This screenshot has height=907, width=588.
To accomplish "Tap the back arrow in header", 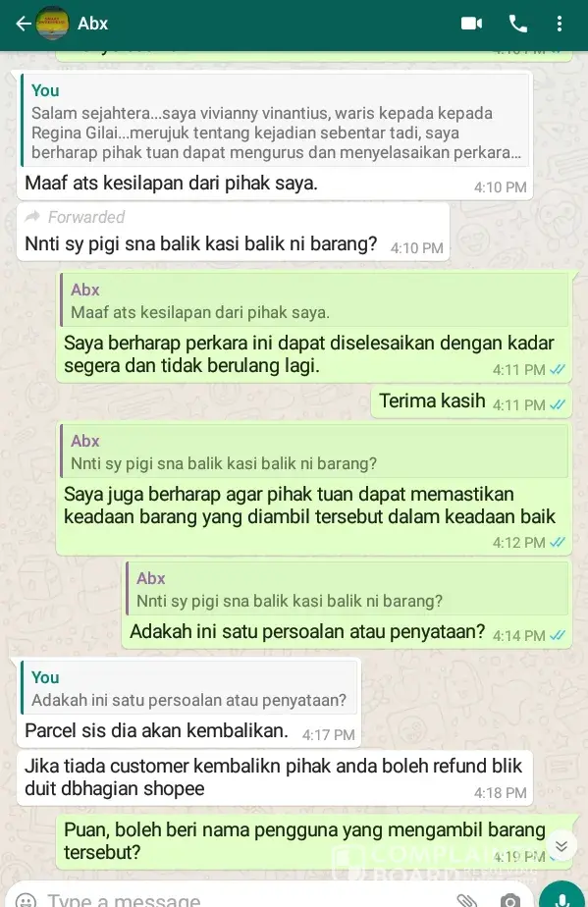I will (24, 24).
